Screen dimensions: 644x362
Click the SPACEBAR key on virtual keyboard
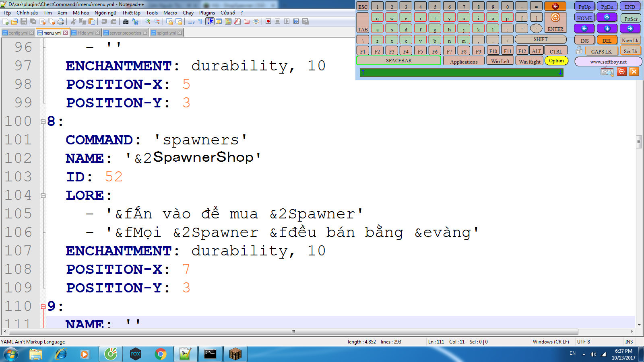tap(398, 61)
